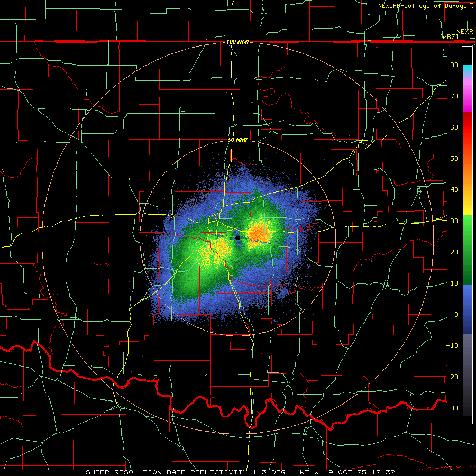Viewport: 476px width, 476px height.
Task: Click the black radar site dot at center
Action: (x=237, y=238)
